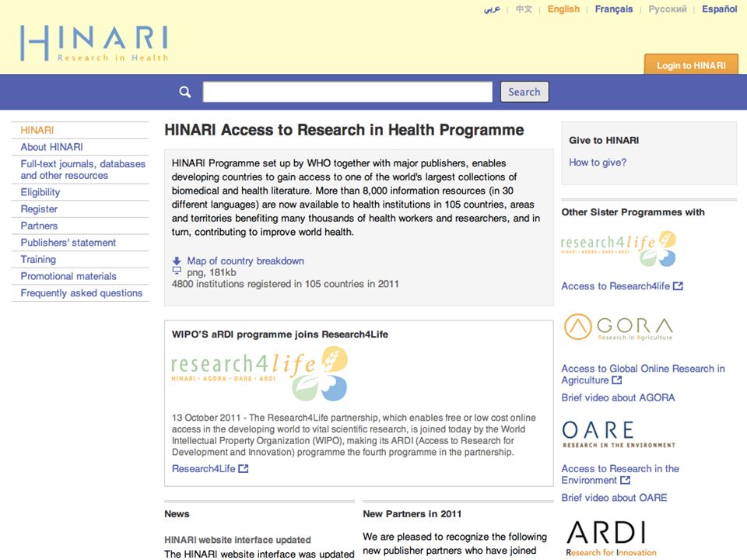Open Brief video about OARE
Screen dimensions: 747x560
tap(614, 498)
